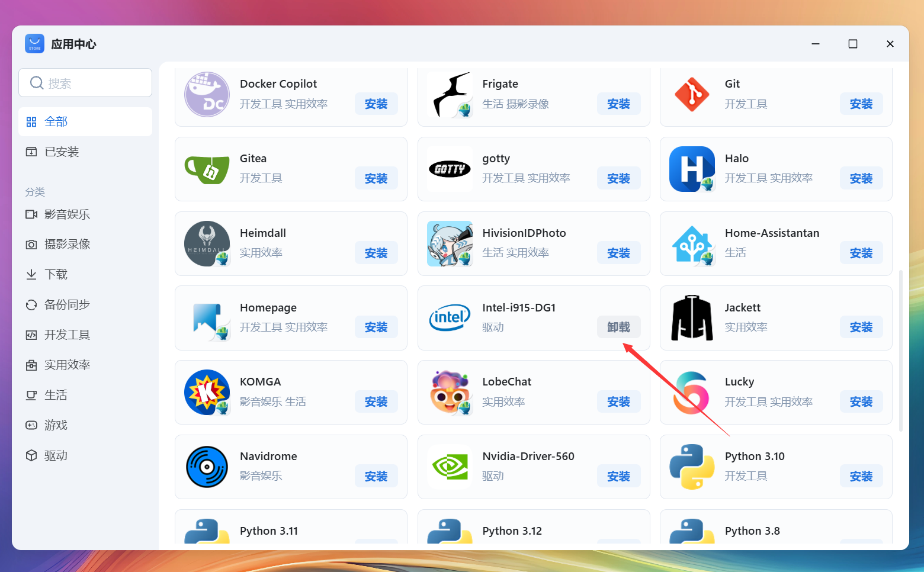Viewport: 924px width, 572px height.
Task: Install Heimdall
Action: click(x=376, y=253)
